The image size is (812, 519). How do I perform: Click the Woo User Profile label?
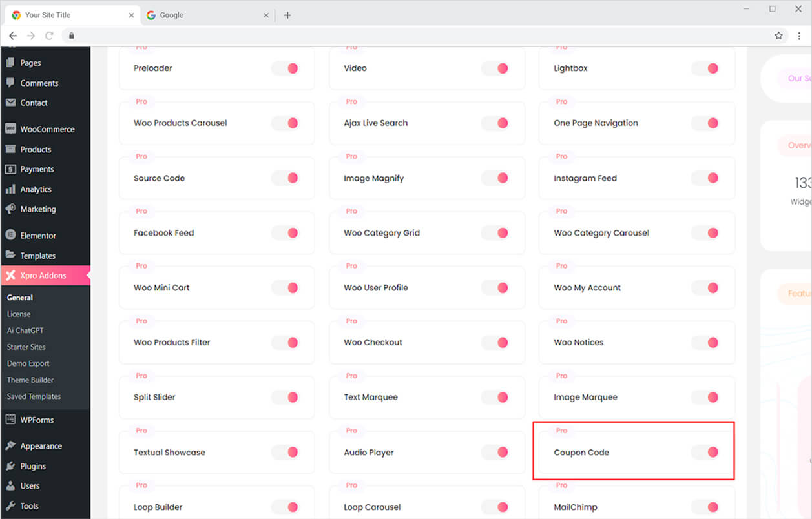(376, 288)
